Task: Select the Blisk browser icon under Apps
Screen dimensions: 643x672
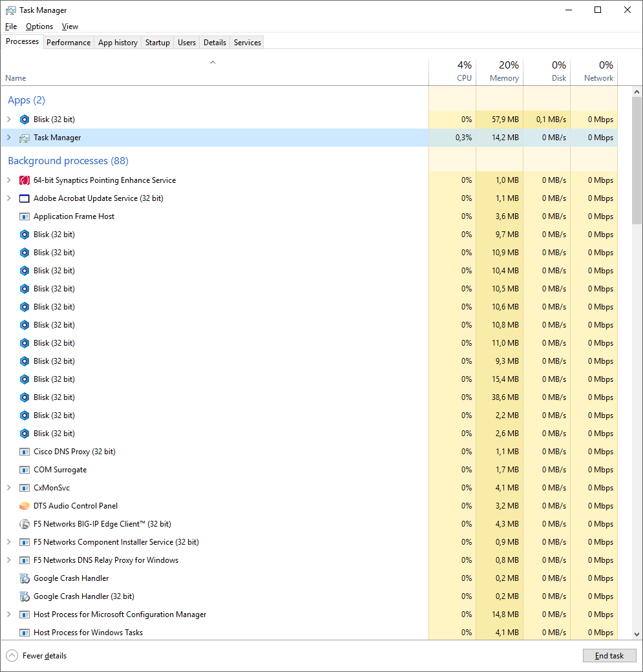Action: 24,119
